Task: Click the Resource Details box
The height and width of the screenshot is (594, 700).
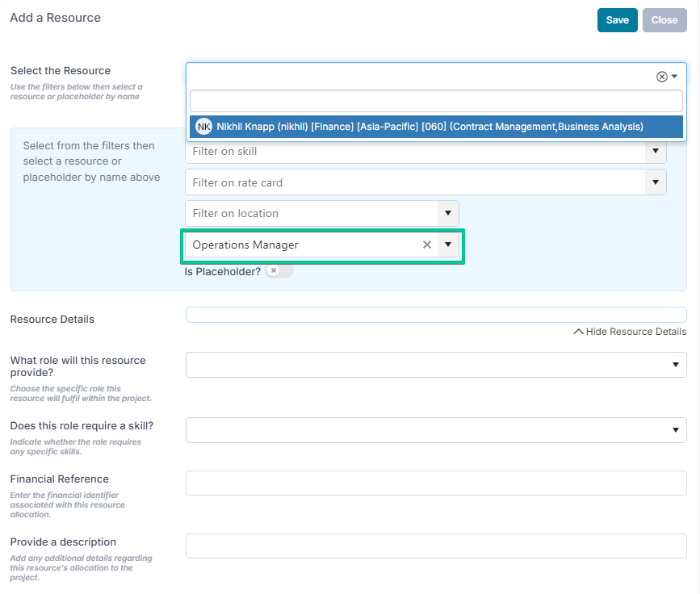Action: point(436,315)
